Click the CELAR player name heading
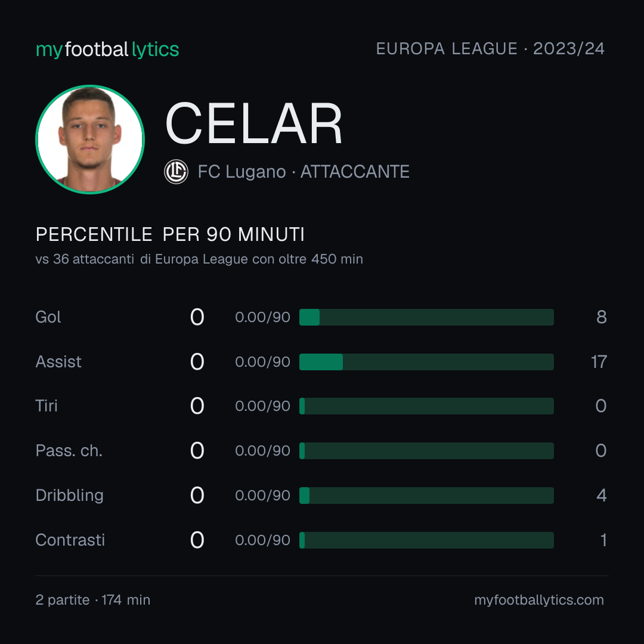 pyautogui.click(x=254, y=123)
